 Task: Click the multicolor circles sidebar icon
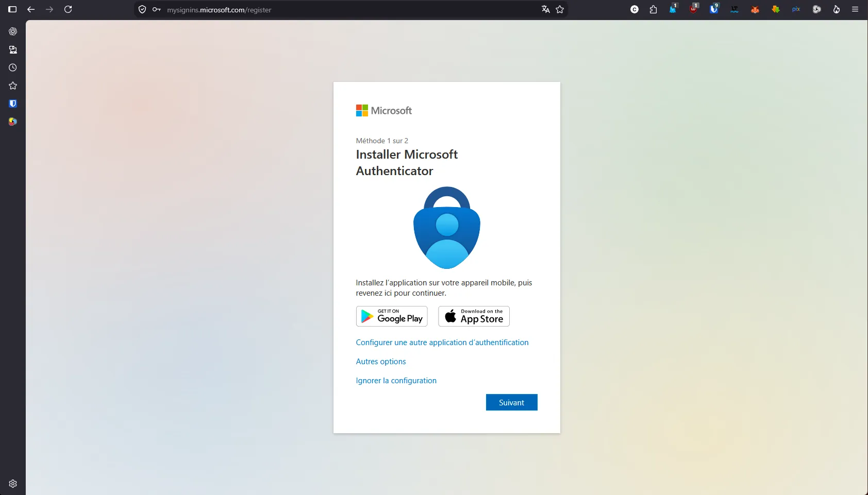(13, 122)
